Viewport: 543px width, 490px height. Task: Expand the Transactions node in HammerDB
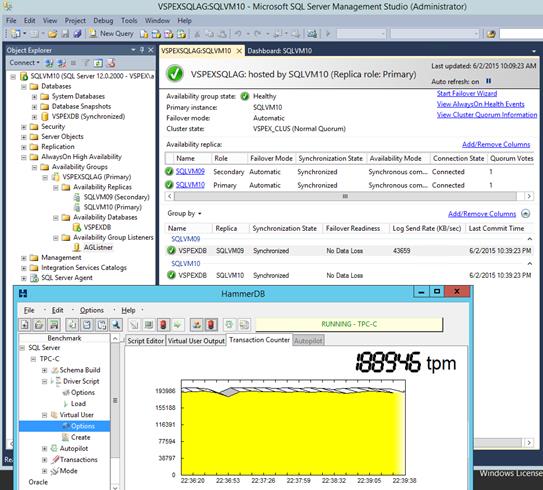click(x=44, y=460)
